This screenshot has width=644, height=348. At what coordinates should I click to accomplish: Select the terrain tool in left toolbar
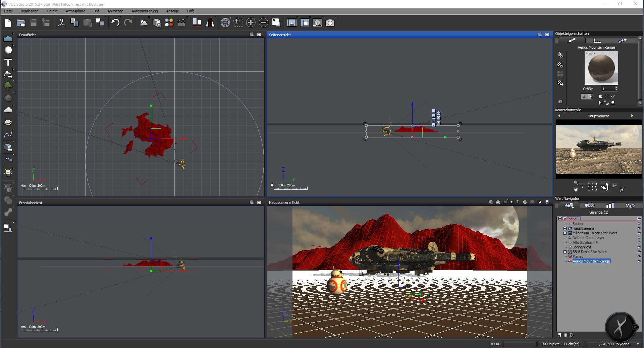click(8, 38)
